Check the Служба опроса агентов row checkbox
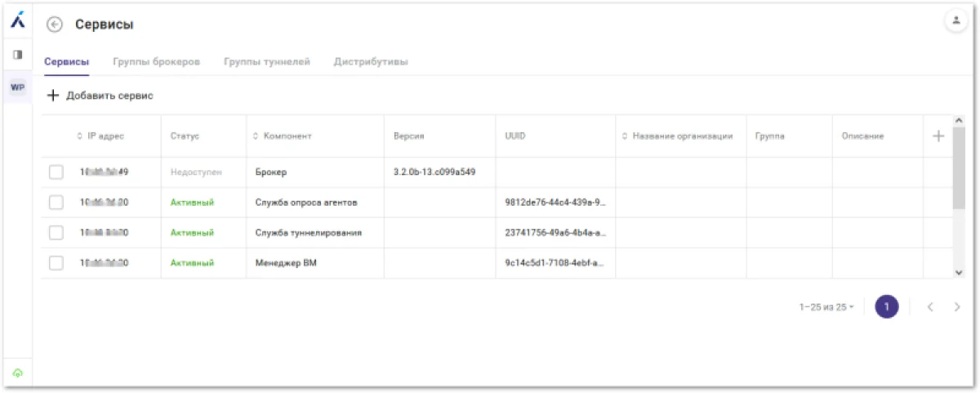Screen dimensions: 980x393 pyautogui.click(x=56, y=203)
